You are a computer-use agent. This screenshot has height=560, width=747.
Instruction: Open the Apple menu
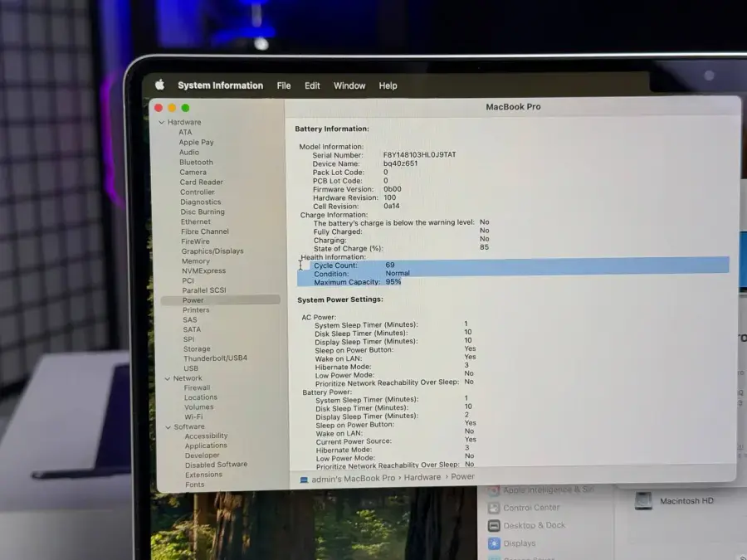159,85
